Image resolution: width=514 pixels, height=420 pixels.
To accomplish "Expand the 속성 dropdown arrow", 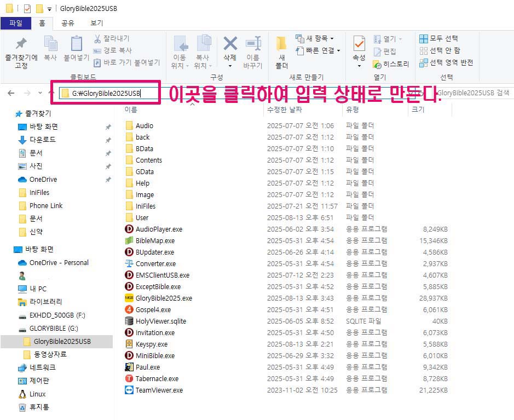I will [359, 66].
